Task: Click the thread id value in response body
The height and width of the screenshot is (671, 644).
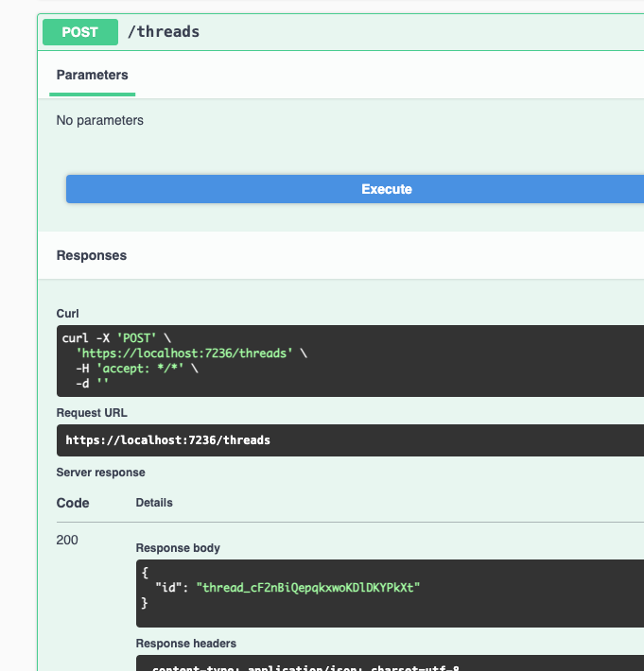Action: click(x=308, y=588)
